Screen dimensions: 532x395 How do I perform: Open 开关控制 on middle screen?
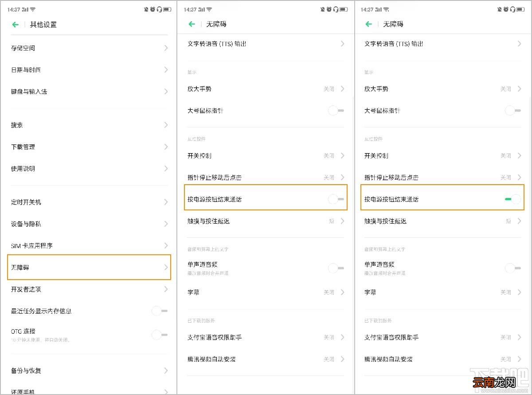266,156
